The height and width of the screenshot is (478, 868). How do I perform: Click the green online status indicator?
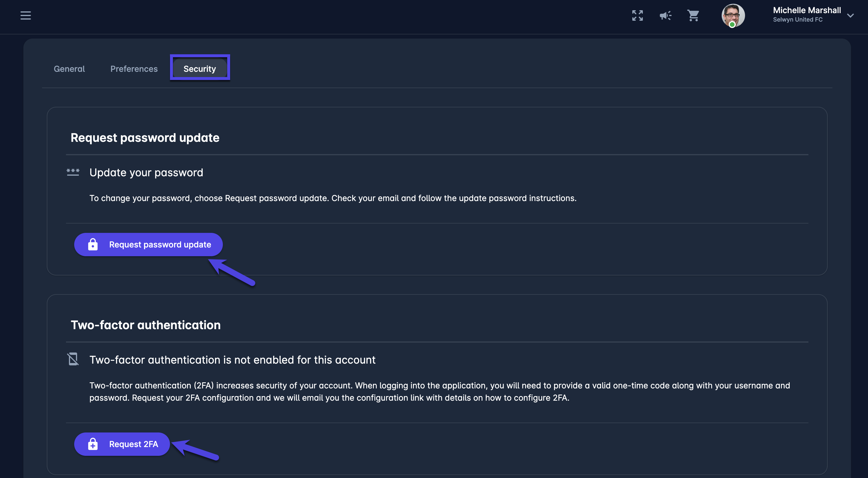(x=732, y=25)
